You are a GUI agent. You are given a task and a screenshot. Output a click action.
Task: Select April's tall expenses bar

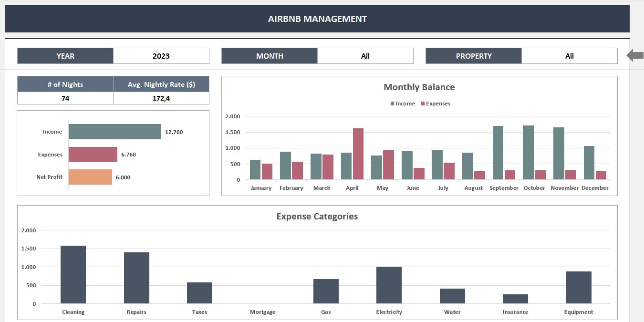point(358,154)
